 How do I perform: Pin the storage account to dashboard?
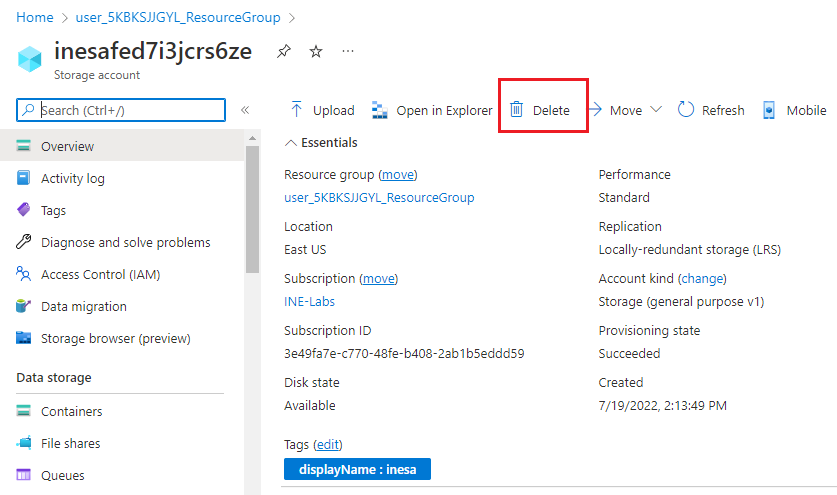(x=284, y=51)
